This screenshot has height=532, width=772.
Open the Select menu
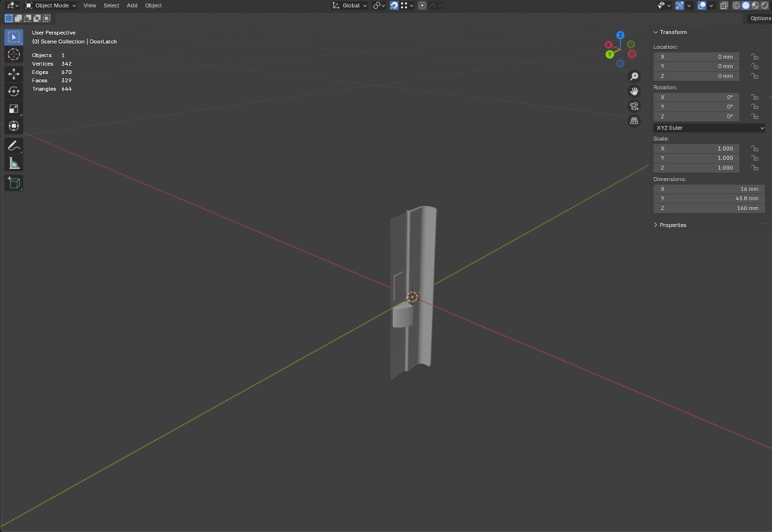[112, 5]
